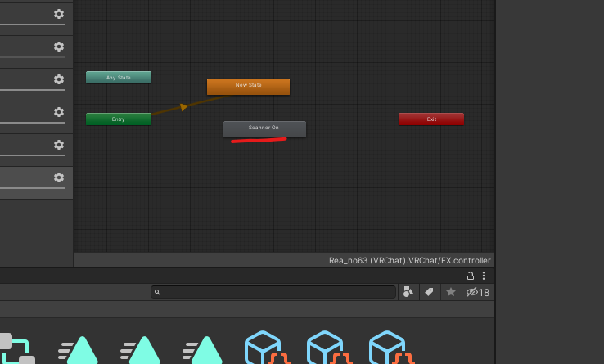Image resolution: width=604 pixels, height=364 pixels.
Task: Open the third layer's gear settings dropdown
Action: [x=59, y=79]
